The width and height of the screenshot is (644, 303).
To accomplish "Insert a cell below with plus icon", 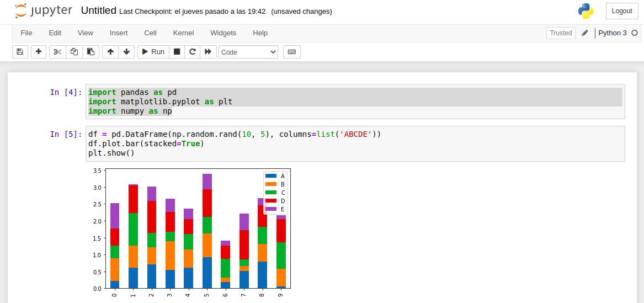I will pyautogui.click(x=39, y=52).
